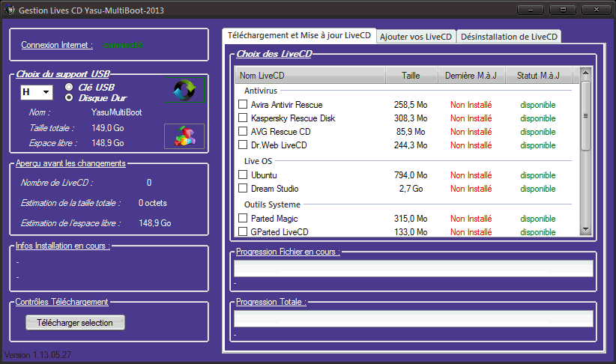Click the Progression Fichier en cours bar
This screenshot has width=616, height=364.
[413, 268]
